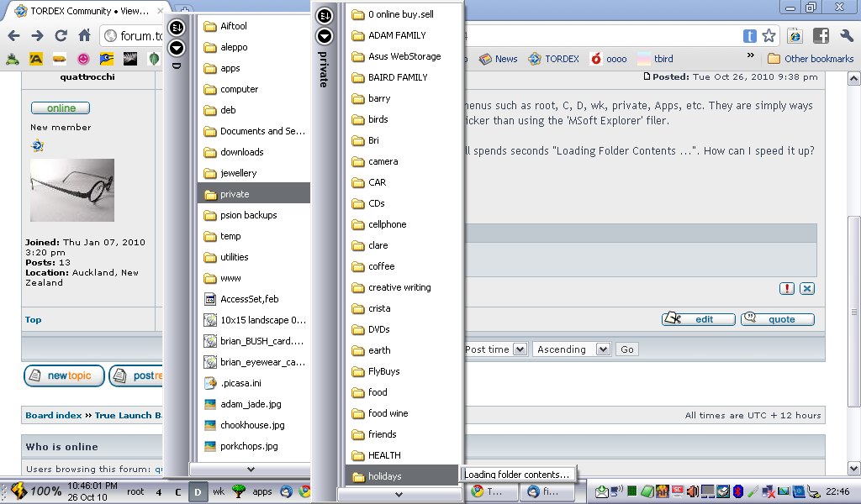Image resolution: width=861 pixels, height=504 pixels.
Task: Open the Board index link
Action: coord(54,415)
